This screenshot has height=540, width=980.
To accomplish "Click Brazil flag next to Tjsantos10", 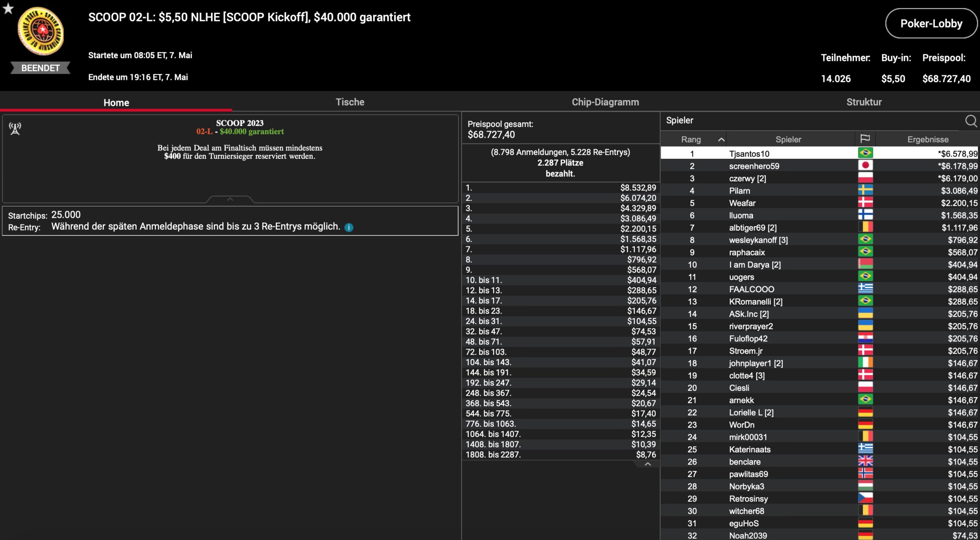I will (865, 153).
